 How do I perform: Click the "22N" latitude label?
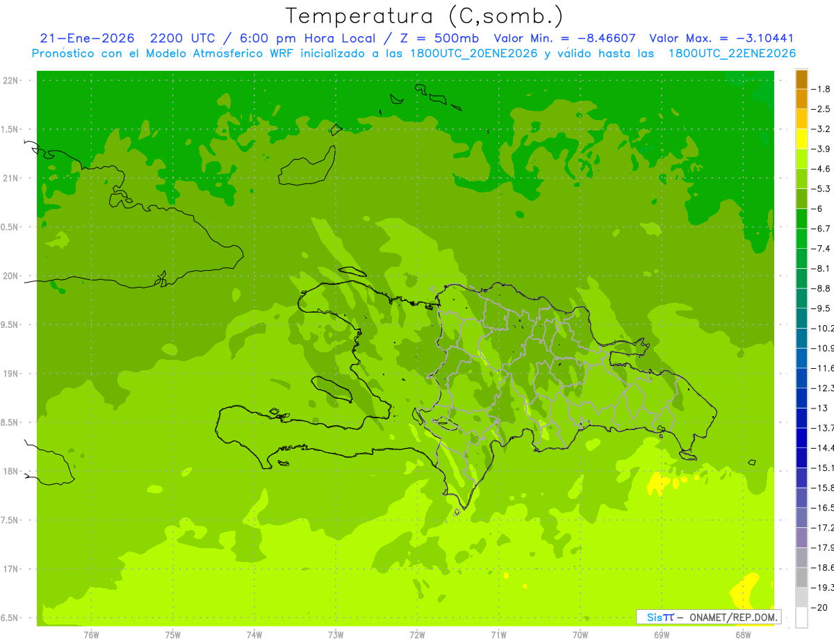(9, 80)
